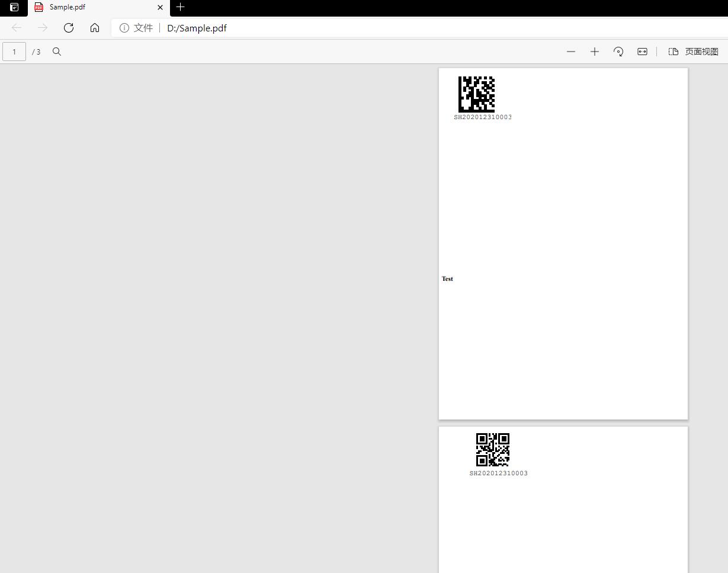Viewport: 728px width, 573px height.
Task: Search within the PDF document
Action: [x=57, y=52]
